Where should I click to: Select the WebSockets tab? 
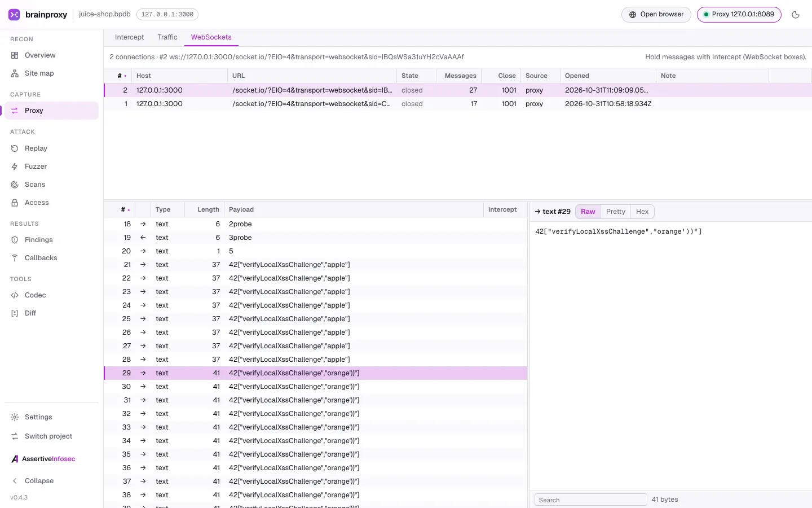pos(211,37)
